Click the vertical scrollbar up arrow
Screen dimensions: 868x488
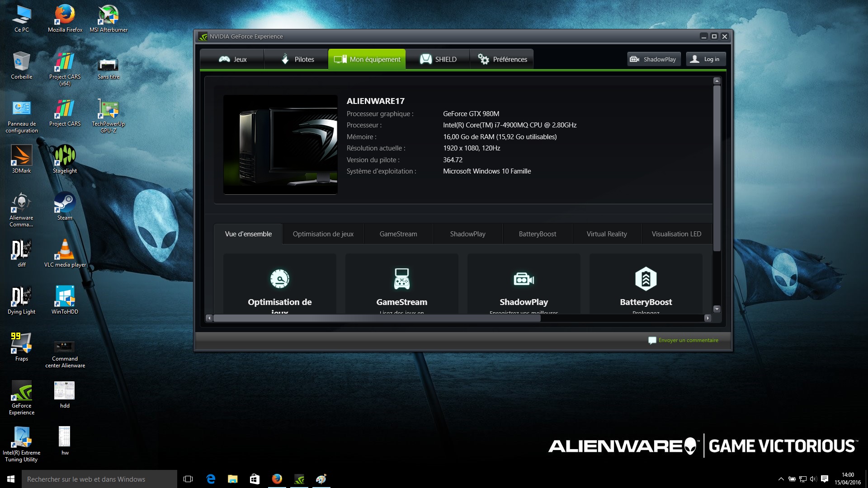point(717,81)
